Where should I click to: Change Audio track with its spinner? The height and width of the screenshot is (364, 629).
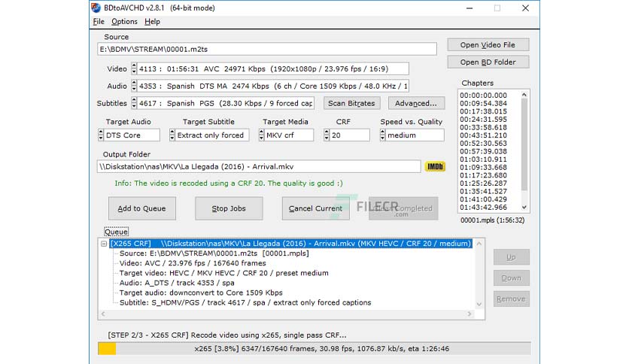point(134,86)
